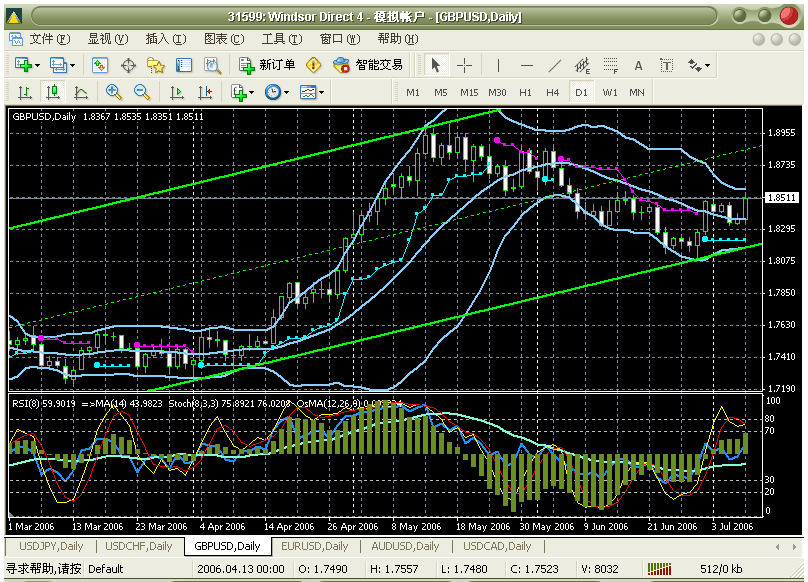
Task: Expand the new chart dropdown arrow
Action: point(38,65)
